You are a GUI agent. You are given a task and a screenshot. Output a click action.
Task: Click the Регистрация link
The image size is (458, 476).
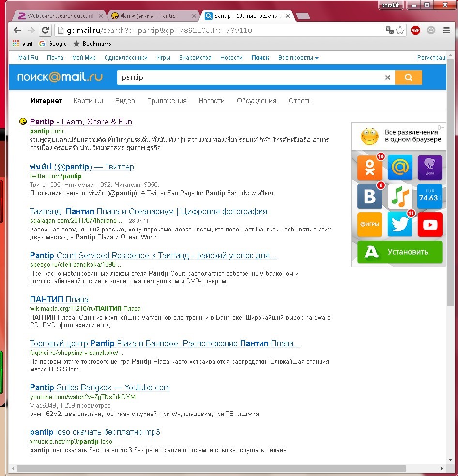[x=431, y=58]
